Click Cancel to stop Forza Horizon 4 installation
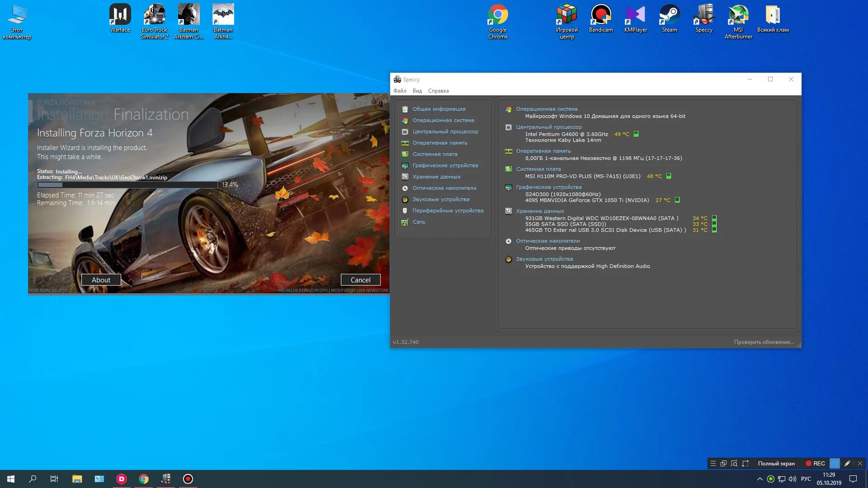Image resolution: width=868 pixels, height=488 pixels. [359, 279]
